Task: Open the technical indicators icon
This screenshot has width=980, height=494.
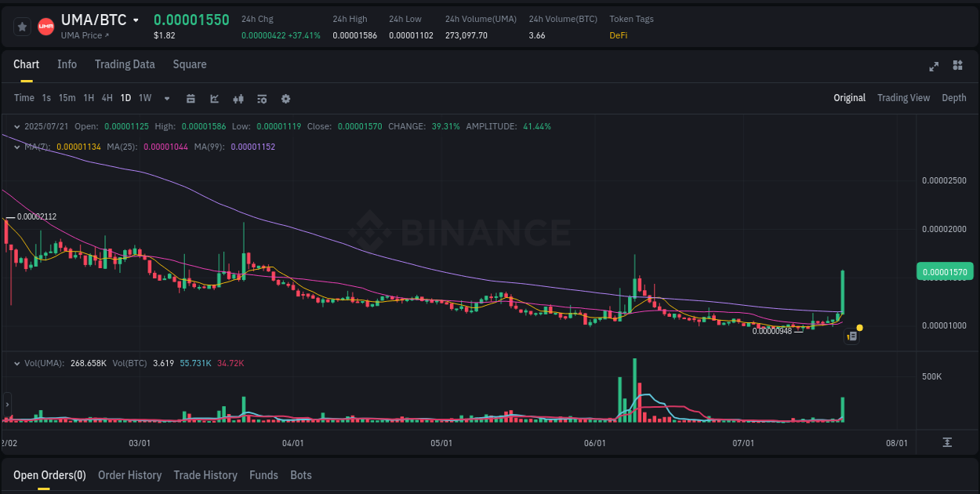Action: (x=238, y=98)
